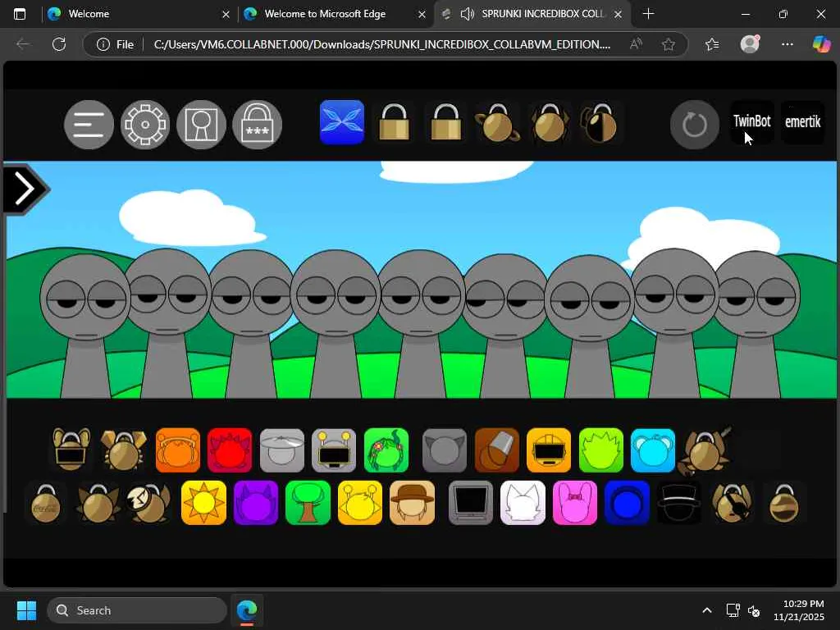840x630 pixels.
Task: Click the first gray singer on stage
Action: pyautogui.click(x=85, y=325)
